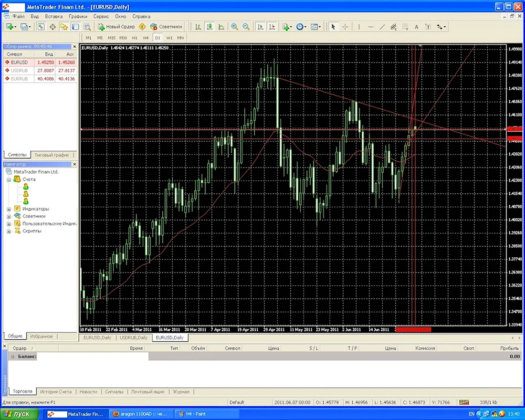Click the New Chart toolbar icon
Image resolution: width=525 pixels, height=420 pixels.
9,27
